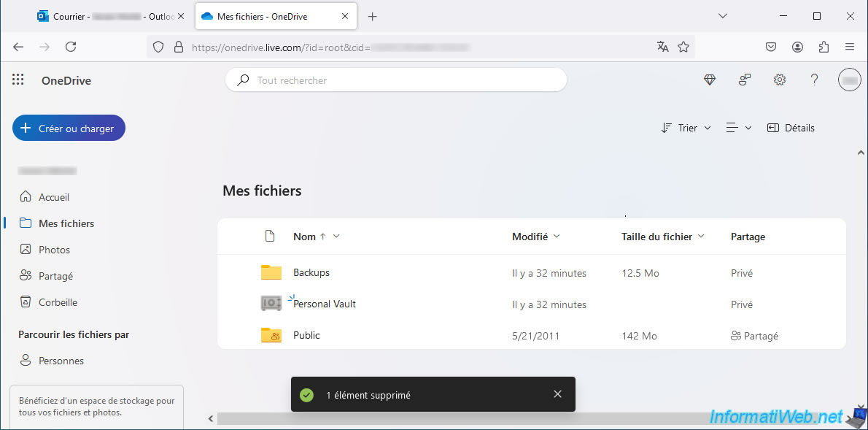The width and height of the screenshot is (868, 430).
Task: Open the Pocket save icon
Action: pos(770,47)
